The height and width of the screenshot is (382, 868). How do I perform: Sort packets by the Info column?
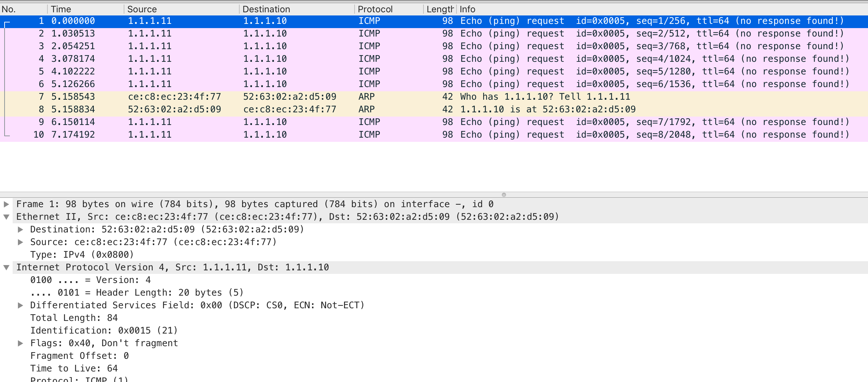(492, 9)
